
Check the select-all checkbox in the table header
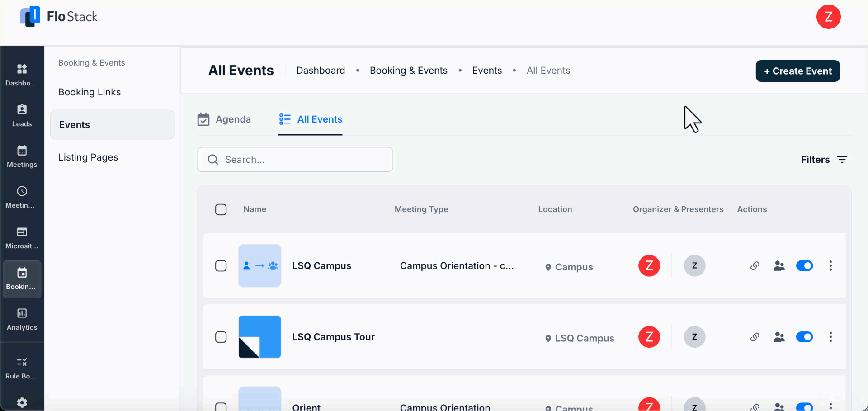click(x=221, y=209)
